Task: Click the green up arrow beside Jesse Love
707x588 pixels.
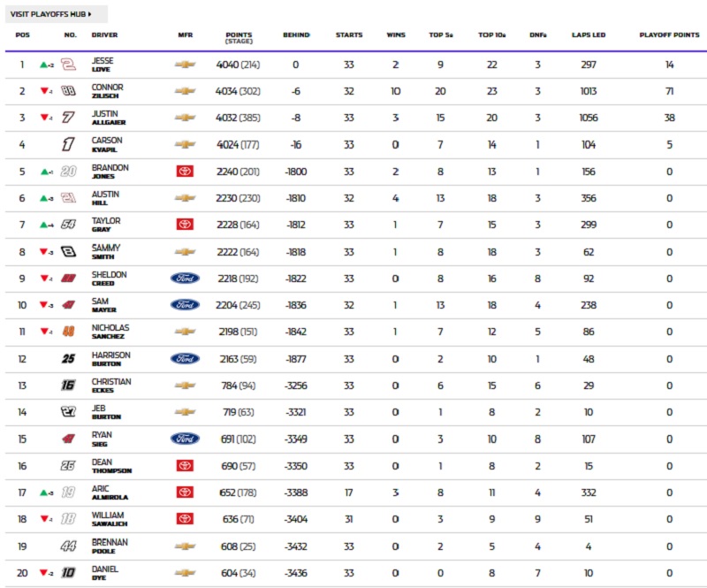Action: point(43,65)
